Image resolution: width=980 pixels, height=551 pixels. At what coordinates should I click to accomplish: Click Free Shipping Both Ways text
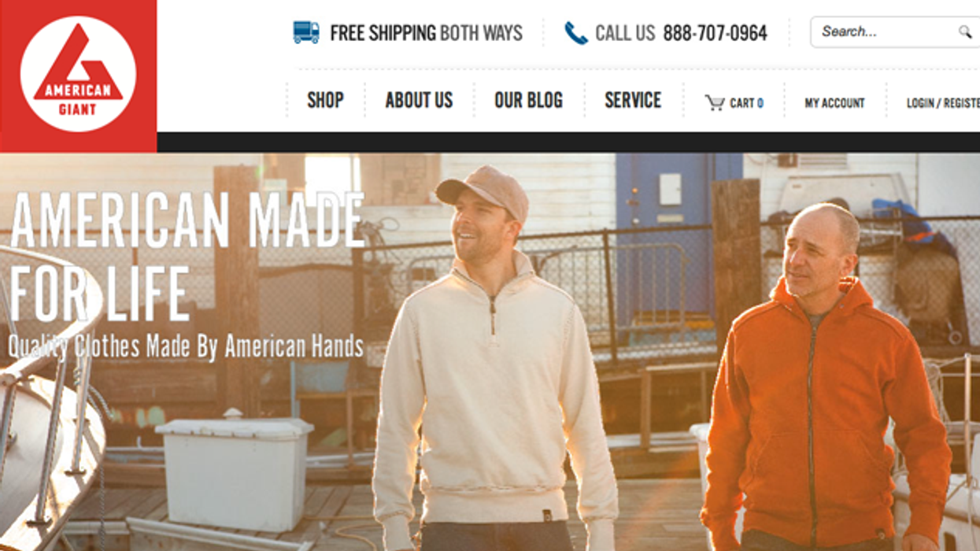(426, 33)
